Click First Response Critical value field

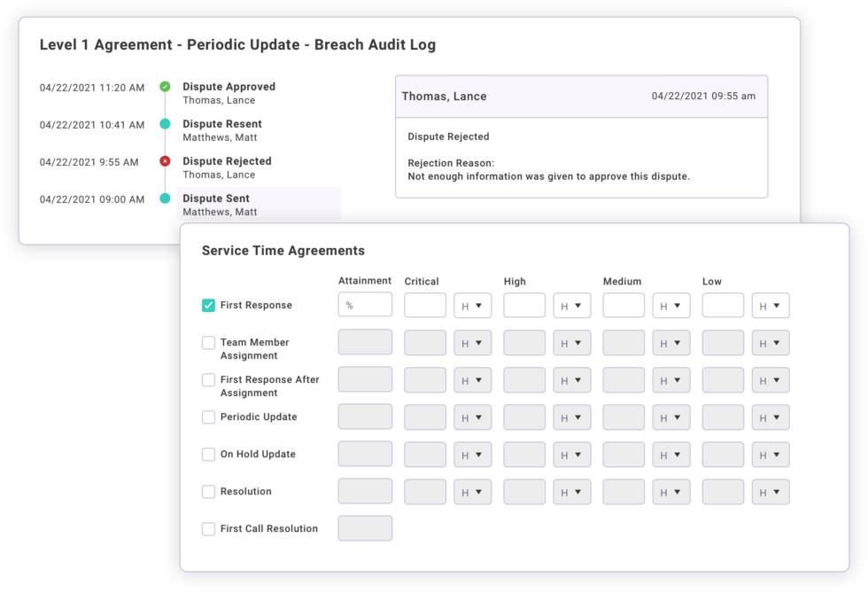pyautogui.click(x=425, y=305)
